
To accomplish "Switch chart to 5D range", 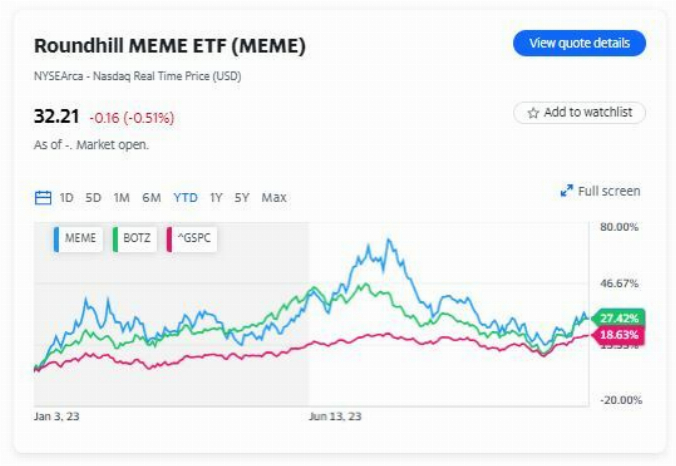I will [93, 198].
